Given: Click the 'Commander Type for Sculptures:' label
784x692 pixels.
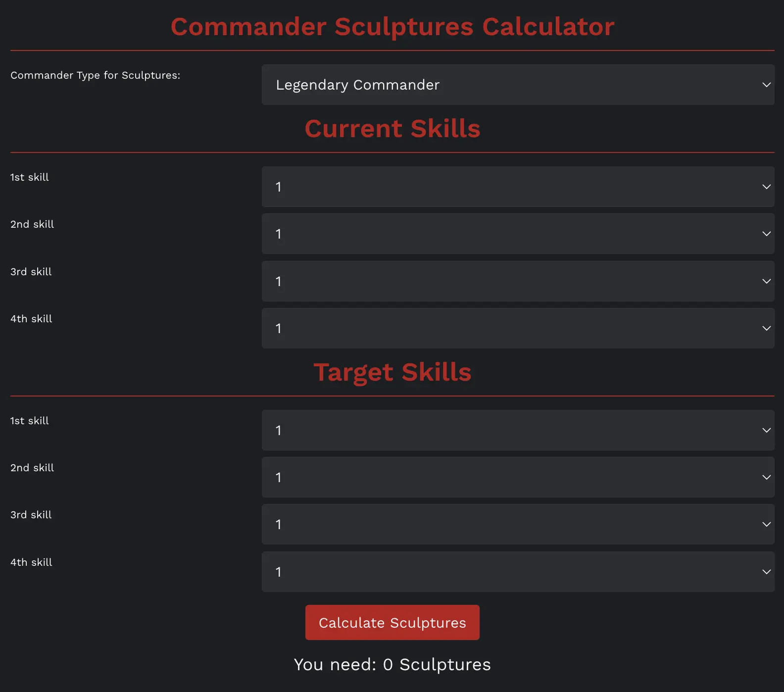Looking at the screenshot, I should 95,75.
